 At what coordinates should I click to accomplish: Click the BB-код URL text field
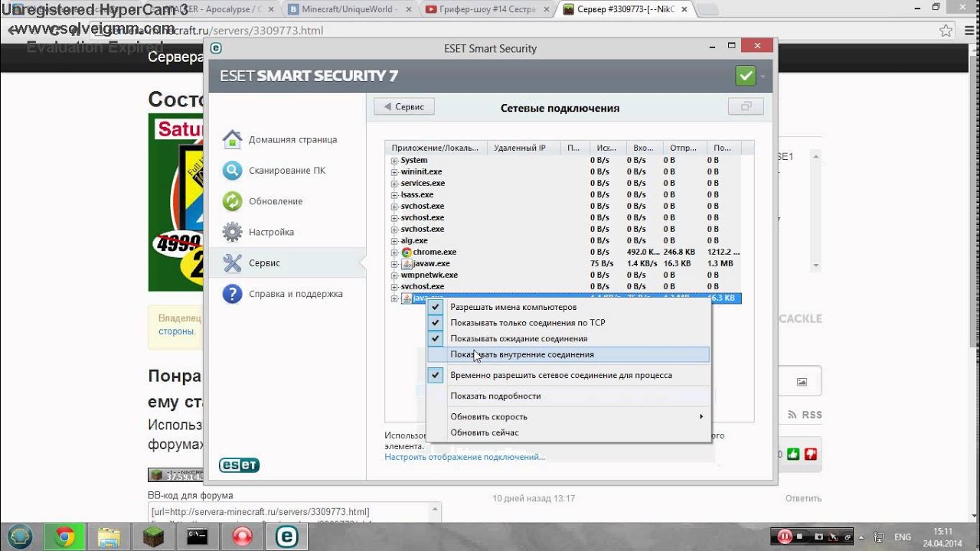295,511
